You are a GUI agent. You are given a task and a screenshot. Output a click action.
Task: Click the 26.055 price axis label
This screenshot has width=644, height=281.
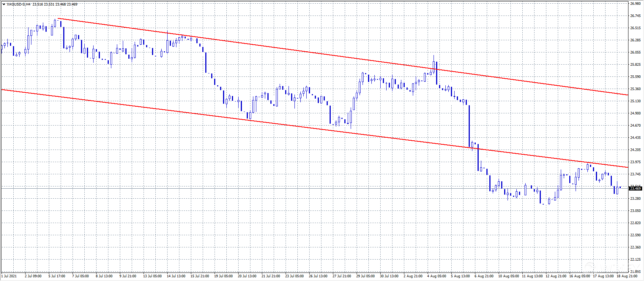click(x=635, y=52)
